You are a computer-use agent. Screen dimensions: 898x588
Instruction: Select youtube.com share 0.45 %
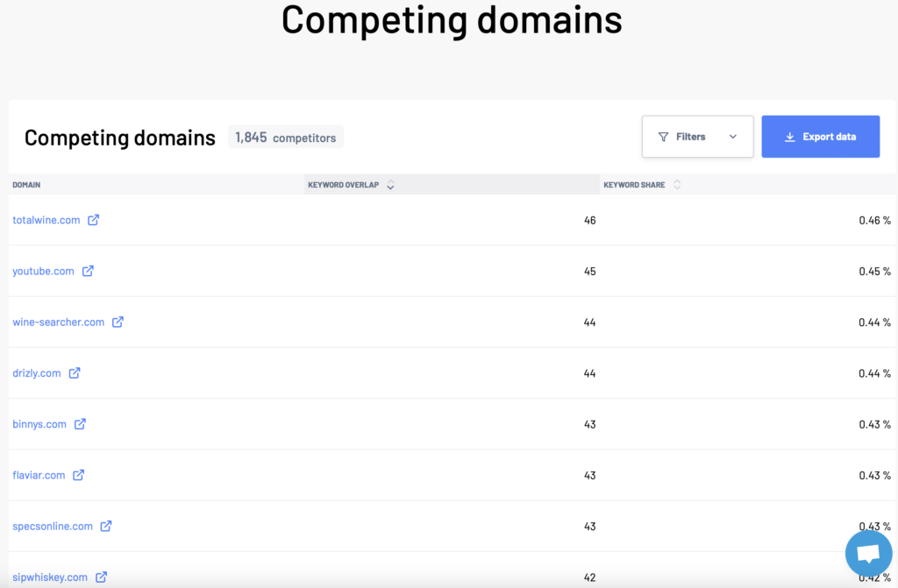[x=874, y=272]
